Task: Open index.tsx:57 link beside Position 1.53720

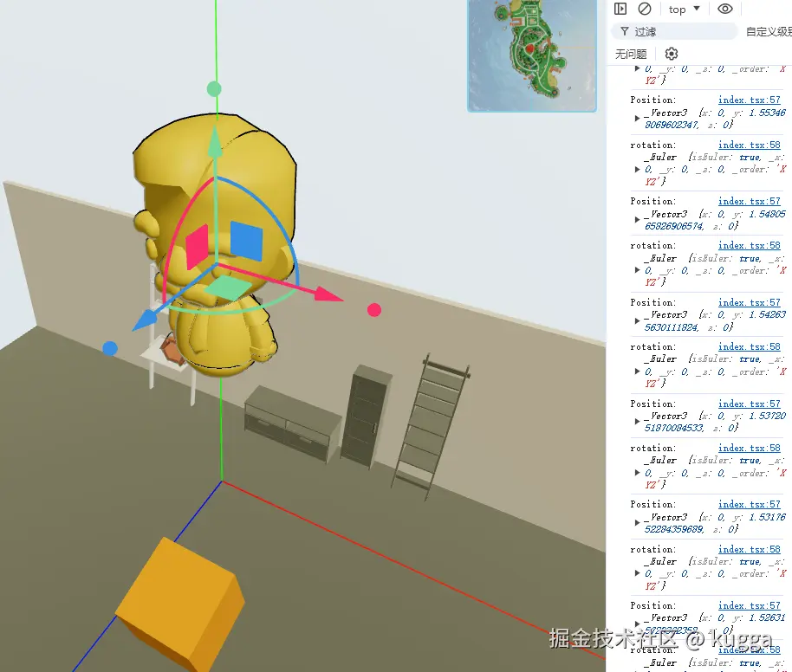Action: [x=749, y=404]
